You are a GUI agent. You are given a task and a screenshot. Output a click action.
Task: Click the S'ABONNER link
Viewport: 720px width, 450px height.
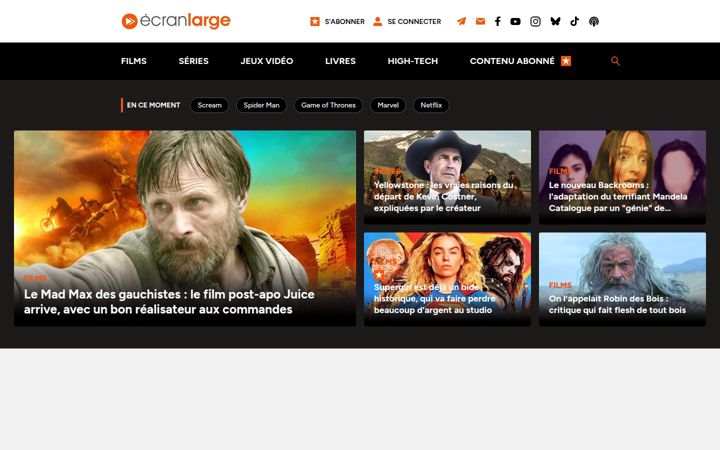pyautogui.click(x=344, y=22)
